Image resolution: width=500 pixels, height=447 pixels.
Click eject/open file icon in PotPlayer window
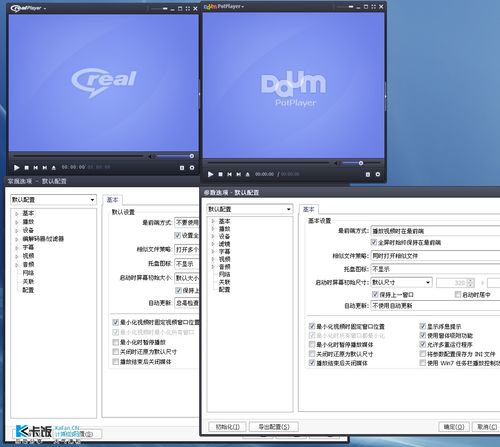(247, 174)
